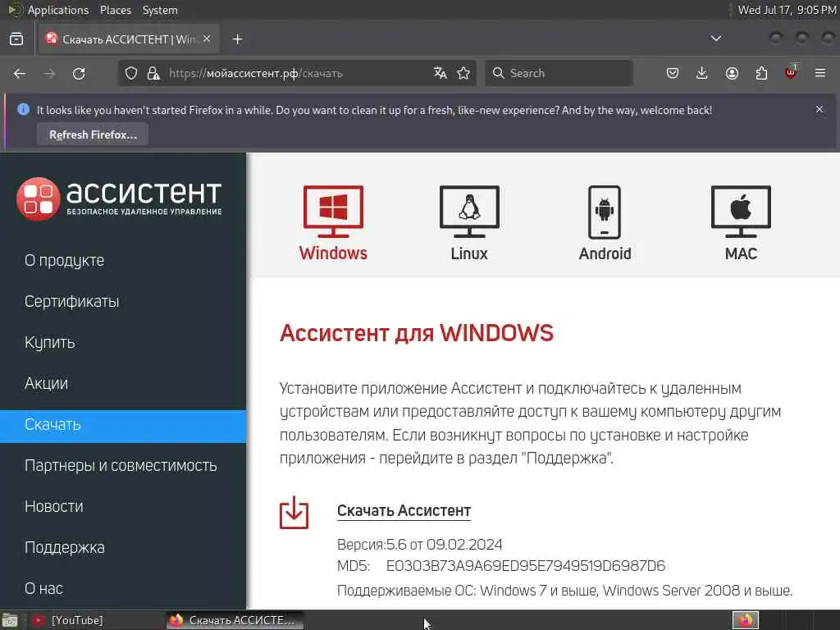Switch to the Скачать АССИСТЕНТ browser tab

(129, 39)
